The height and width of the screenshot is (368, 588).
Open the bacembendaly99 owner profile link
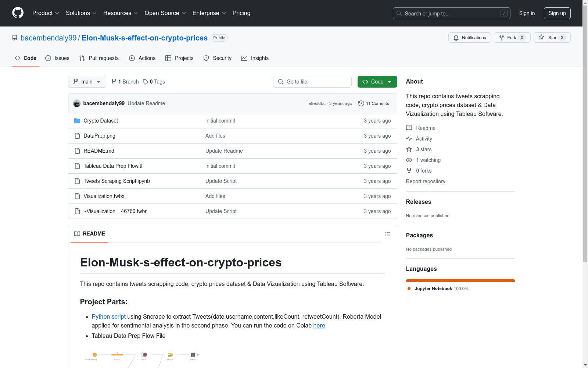click(49, 38)
